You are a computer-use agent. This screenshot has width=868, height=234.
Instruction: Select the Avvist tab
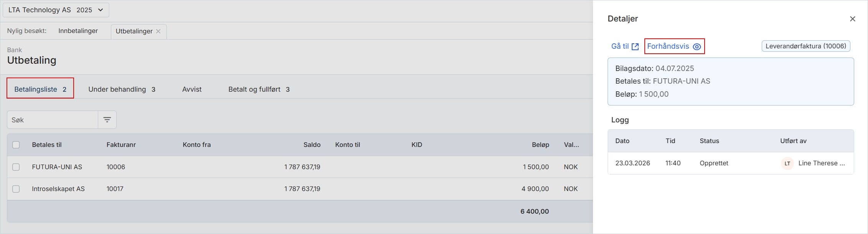[192, 89]
